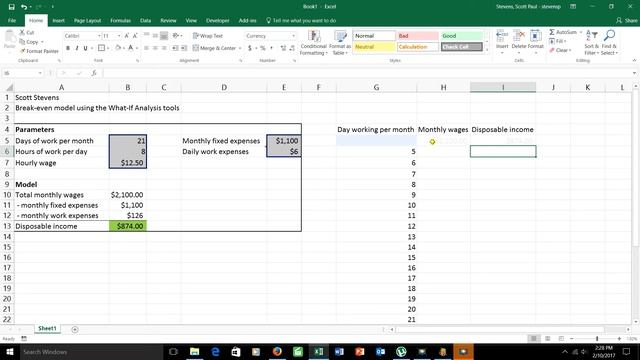Switch to the Data tab

click(x=145, y=20)
